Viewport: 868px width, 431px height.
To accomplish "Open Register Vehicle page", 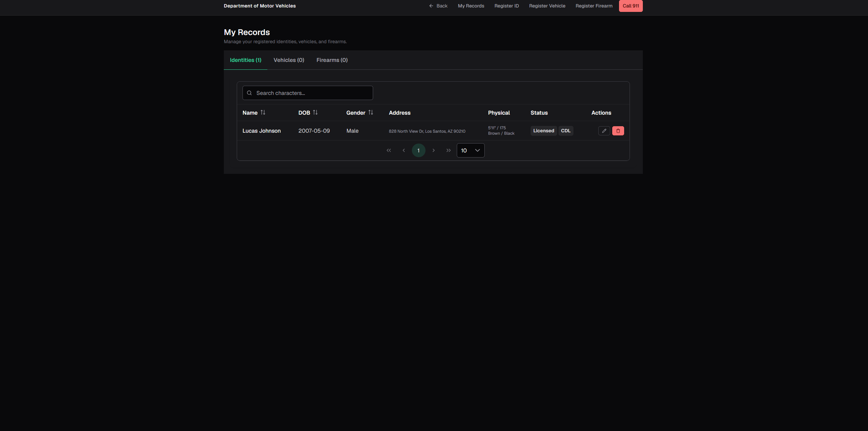I will point(547,6).
